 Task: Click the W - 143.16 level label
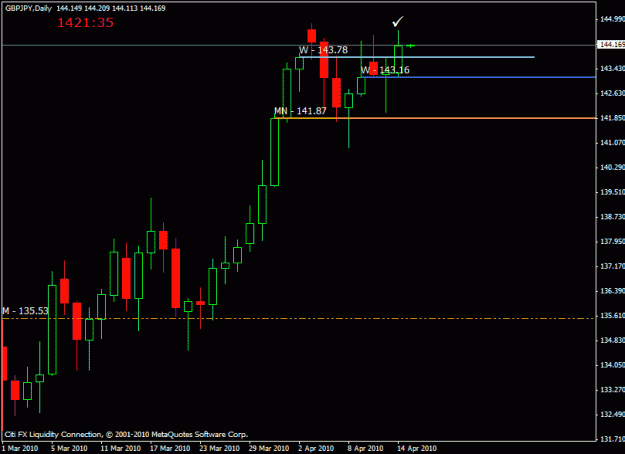(385, 70)
